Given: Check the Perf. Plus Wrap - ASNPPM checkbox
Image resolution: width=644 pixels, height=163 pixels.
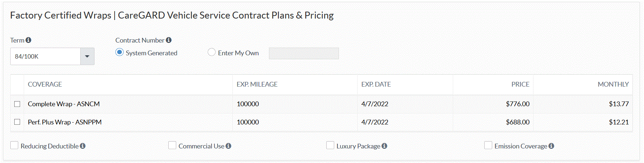Looking at the screenshot, I should [x=17, y=122].
